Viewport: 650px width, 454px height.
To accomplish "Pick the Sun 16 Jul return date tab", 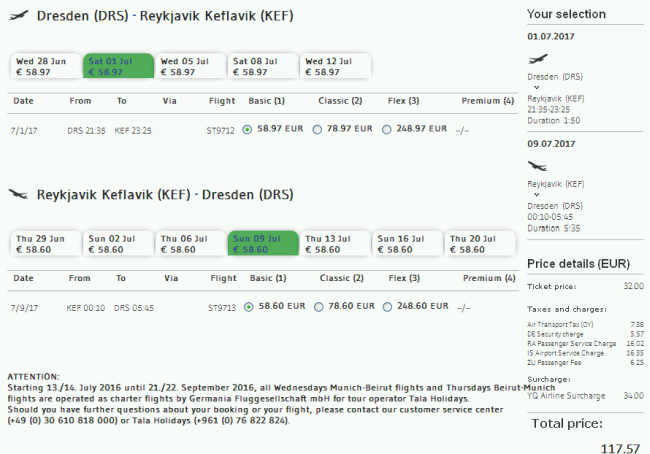I will [x=407, y=243].
